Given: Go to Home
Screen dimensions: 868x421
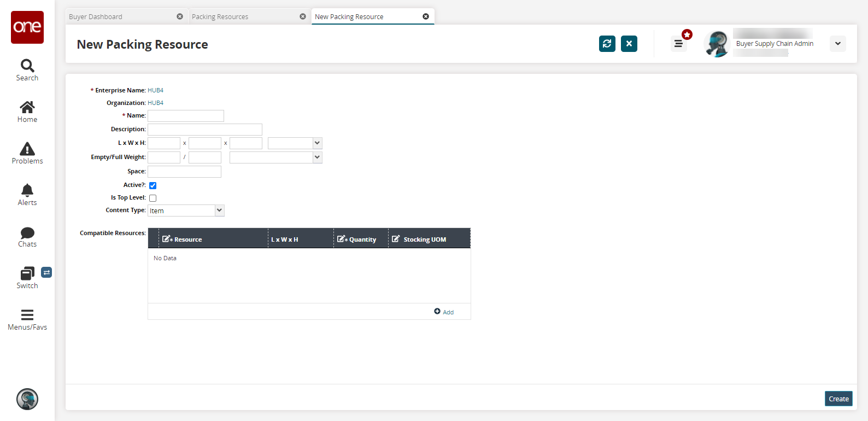Looking at the screenshot, I should click(x=27, y=112).
